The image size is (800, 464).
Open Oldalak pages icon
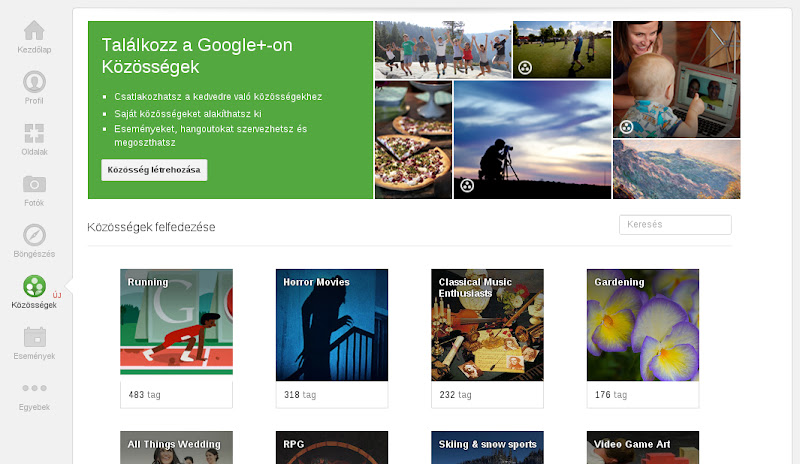34,133
